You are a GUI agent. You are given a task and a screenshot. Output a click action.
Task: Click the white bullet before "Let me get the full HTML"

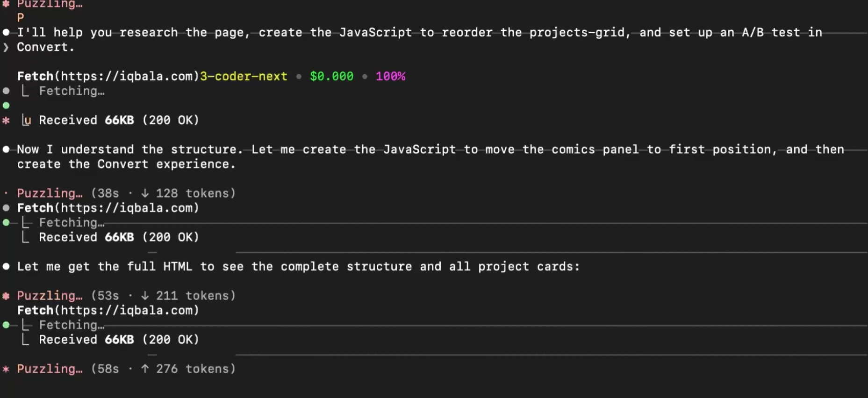6,267
